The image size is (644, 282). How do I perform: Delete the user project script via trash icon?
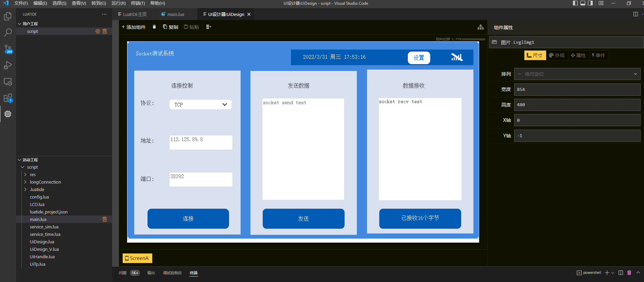105,31
